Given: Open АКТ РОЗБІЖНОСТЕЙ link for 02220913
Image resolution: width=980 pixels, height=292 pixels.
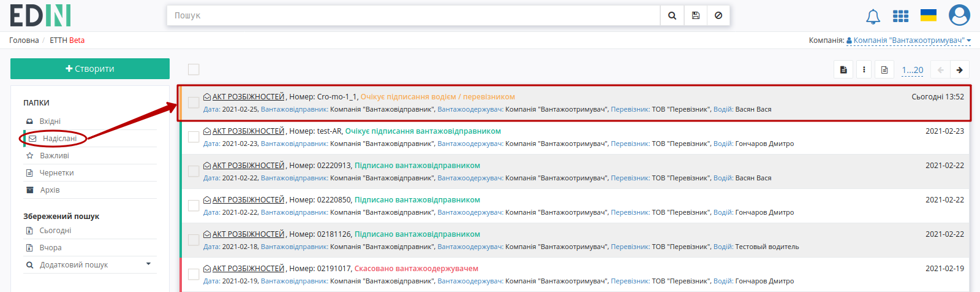Looking at the screenshot, I should (249, 166).
